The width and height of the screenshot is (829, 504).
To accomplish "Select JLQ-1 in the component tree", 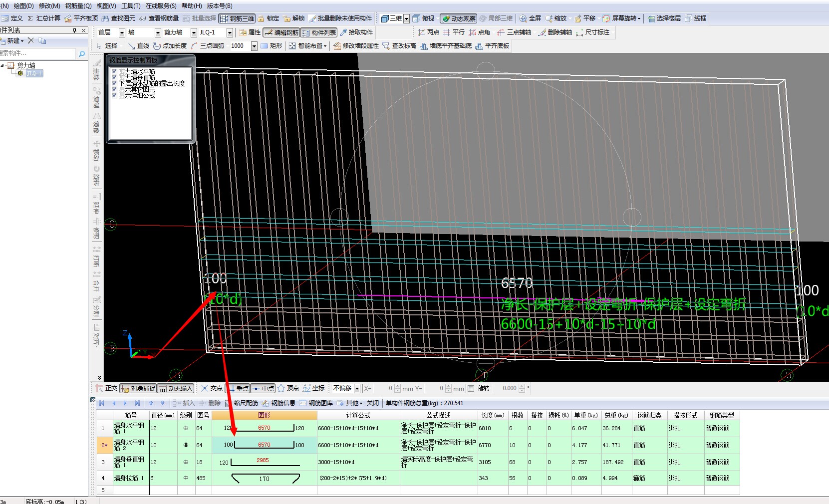I will pos(34,73).
